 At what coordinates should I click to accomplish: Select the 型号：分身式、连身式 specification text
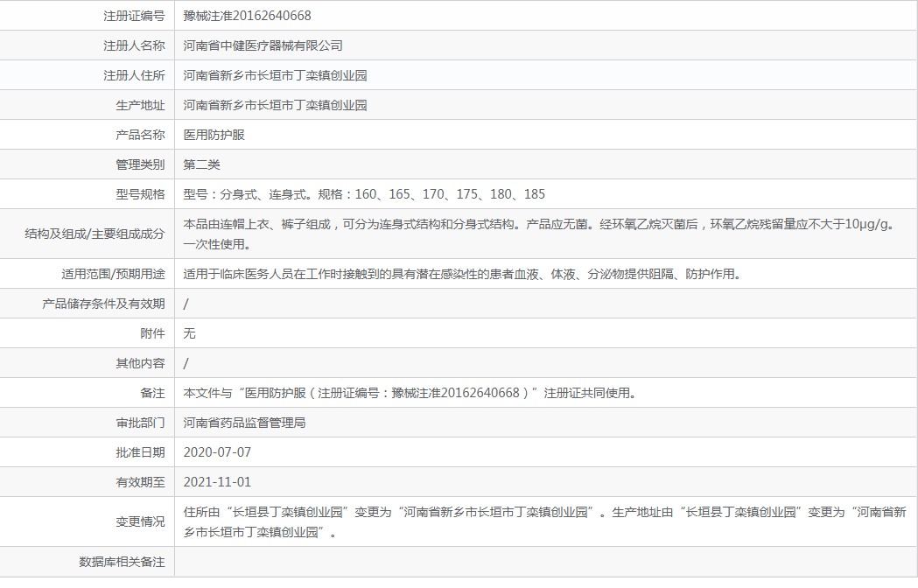click(x=364, y=194)
